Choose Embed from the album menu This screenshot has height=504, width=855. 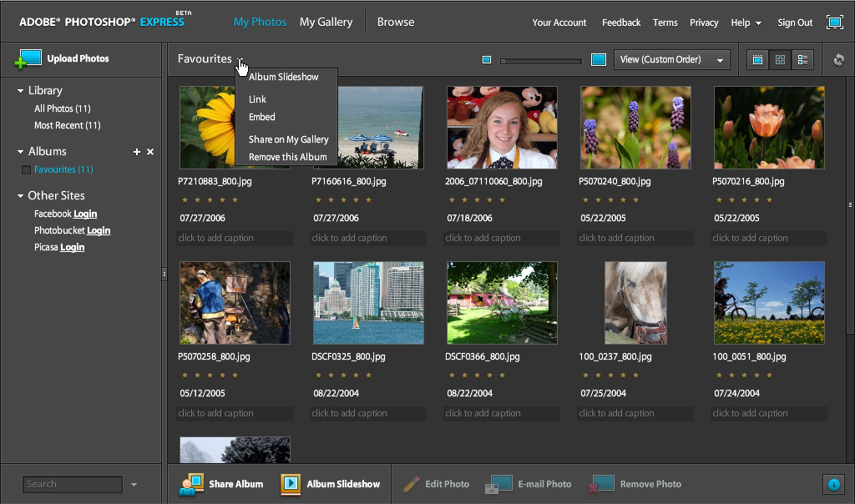point(261,117)
